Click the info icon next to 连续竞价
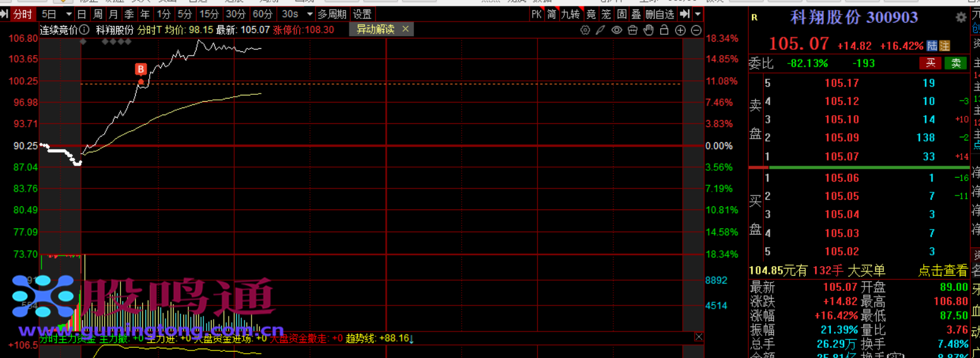The width and height of the screenshot is (980, 358). coord(83,30)
